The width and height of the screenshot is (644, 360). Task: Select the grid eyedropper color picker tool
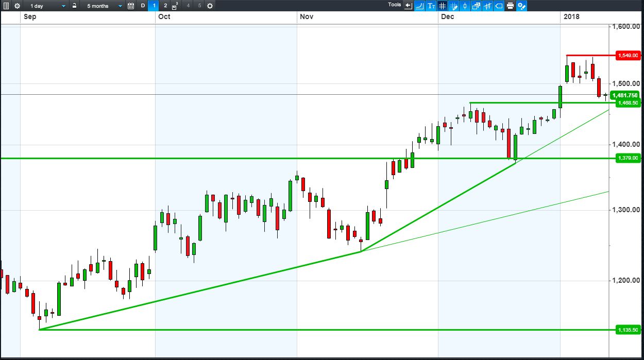point(453,6)
